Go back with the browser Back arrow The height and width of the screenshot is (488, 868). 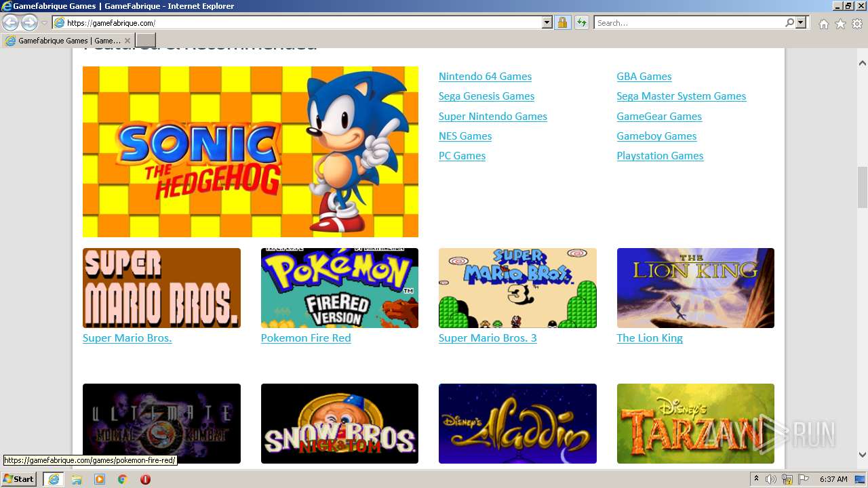(10, 23)
